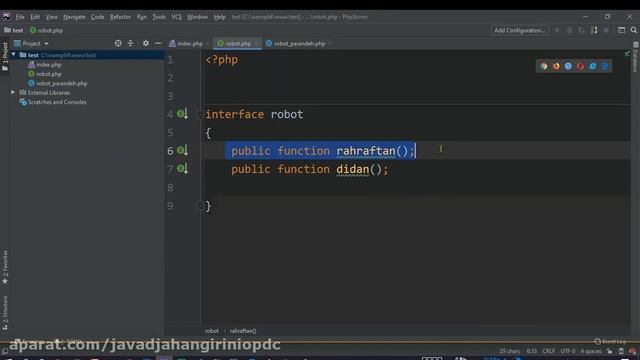The width and height of the screenshot is (640, 360).
Task: Close the robot.php editor tab
Action: pyautogui.click(x=256, y=43)
